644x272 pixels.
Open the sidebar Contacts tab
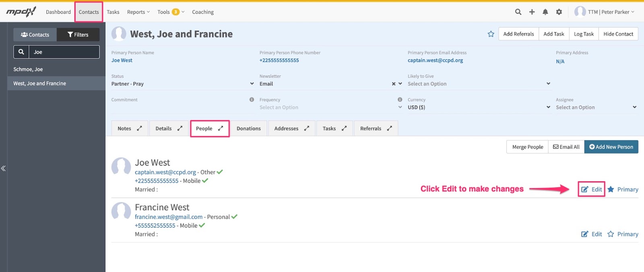(x=35, y=35)
